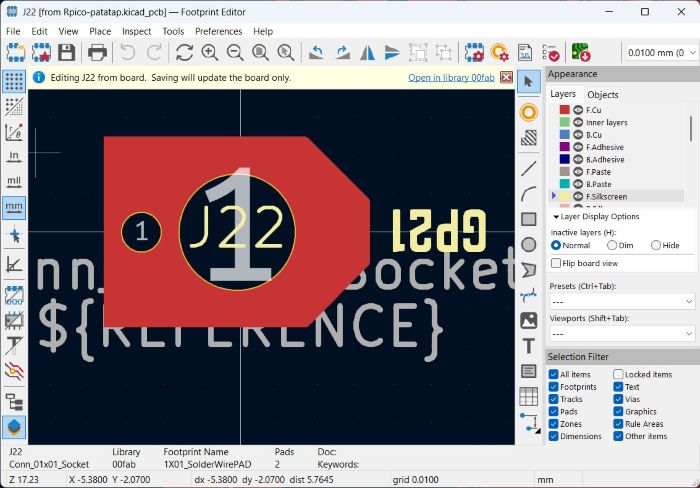The image size is (700, 488).
Task: Click the Save footprint disk icon
Action: (x=67, y=53)
